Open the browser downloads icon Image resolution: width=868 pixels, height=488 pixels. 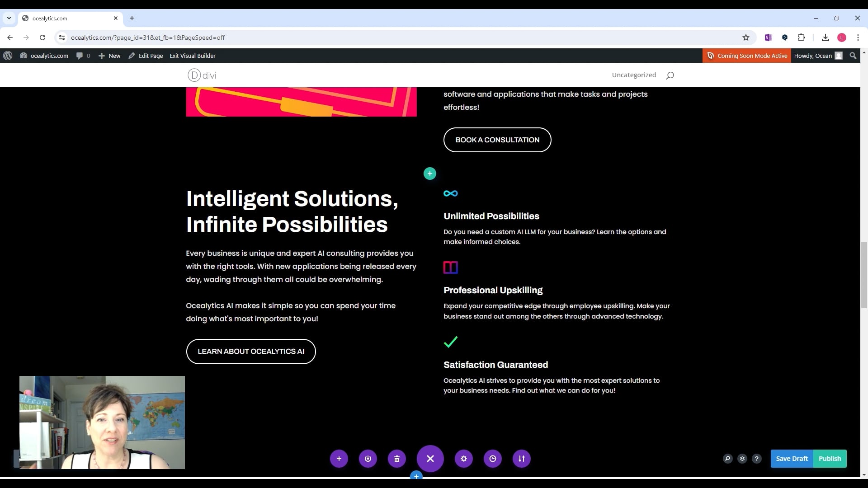826,38
